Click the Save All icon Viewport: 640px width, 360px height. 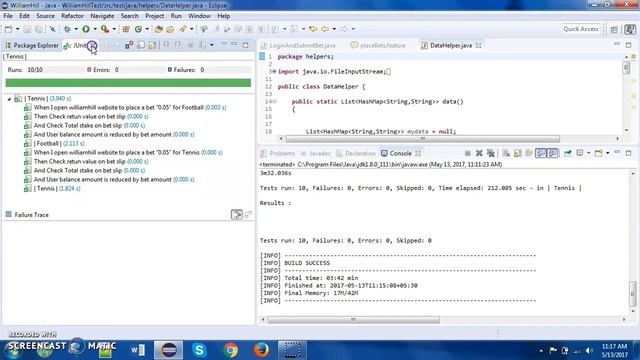point(39,29)
